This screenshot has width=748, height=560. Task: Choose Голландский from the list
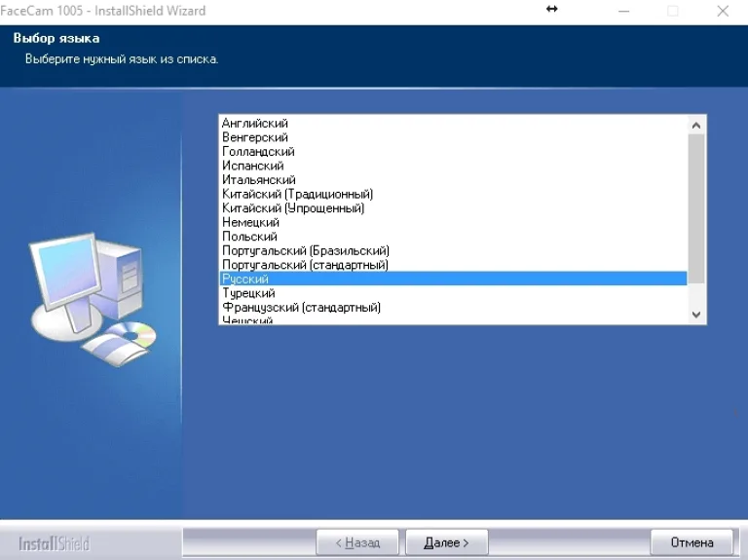(x=453, y=152)
